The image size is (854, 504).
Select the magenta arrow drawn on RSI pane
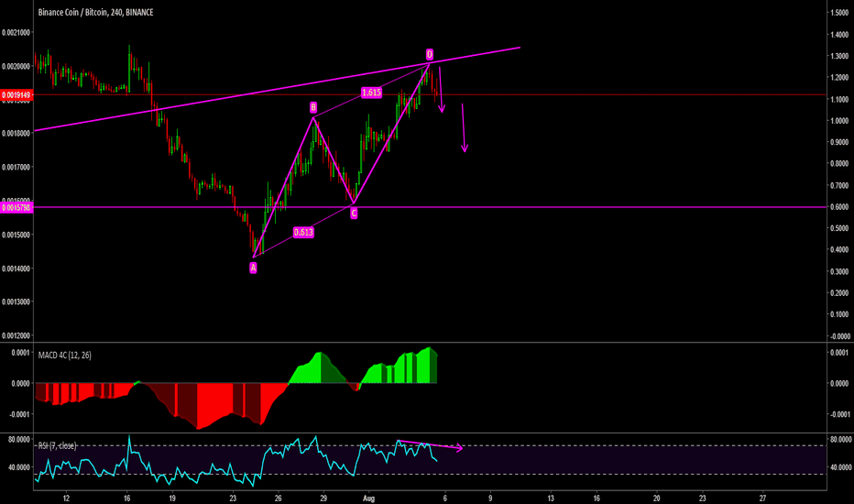(431, 445)
